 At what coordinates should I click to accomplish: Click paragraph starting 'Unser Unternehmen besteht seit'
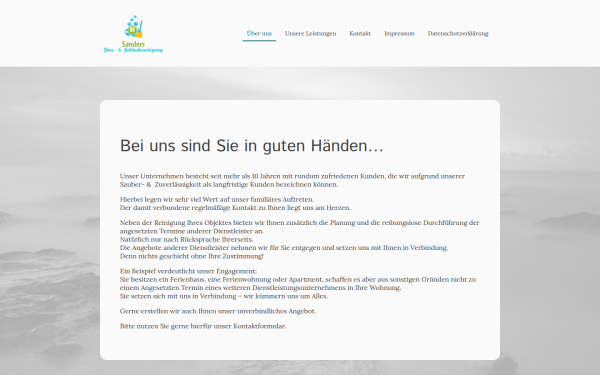pyautogui.click(x=292, y=180)
